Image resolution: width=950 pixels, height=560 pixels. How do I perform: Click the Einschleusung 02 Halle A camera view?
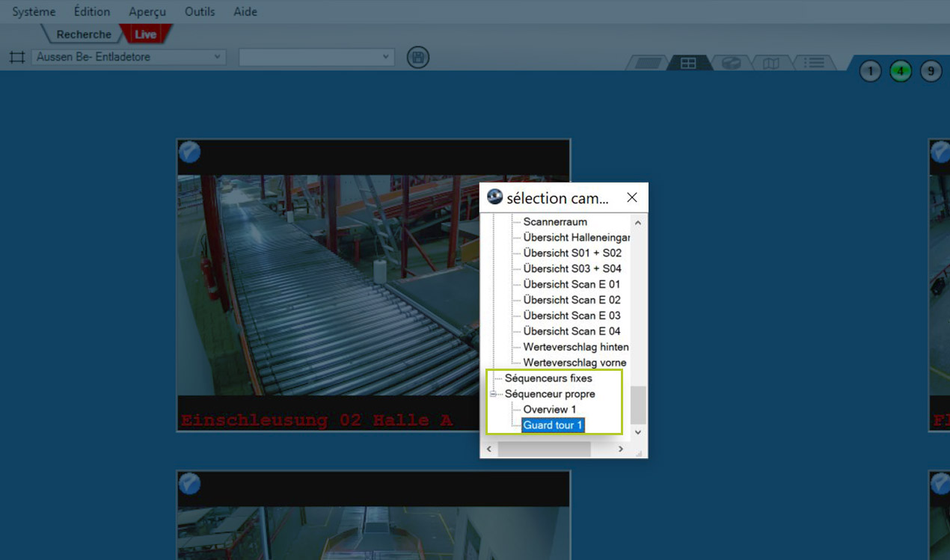(x=373, y=285)
